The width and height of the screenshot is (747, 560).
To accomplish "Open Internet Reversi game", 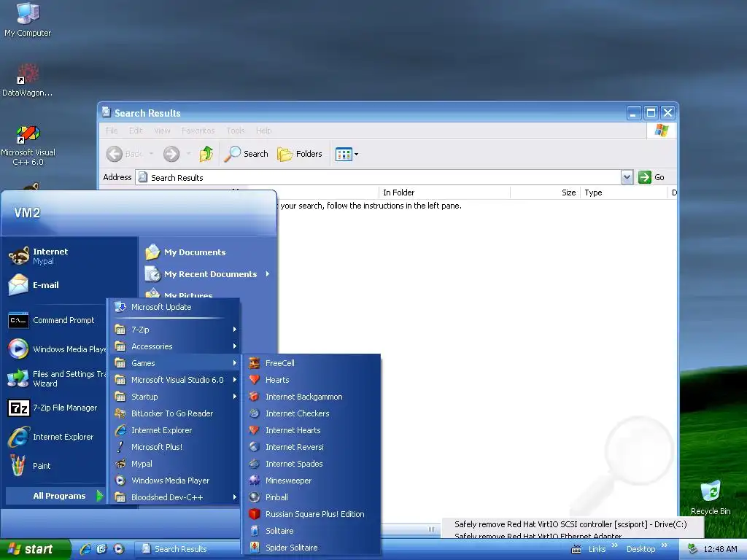I will pyautogui.click(x=311, y=447).
